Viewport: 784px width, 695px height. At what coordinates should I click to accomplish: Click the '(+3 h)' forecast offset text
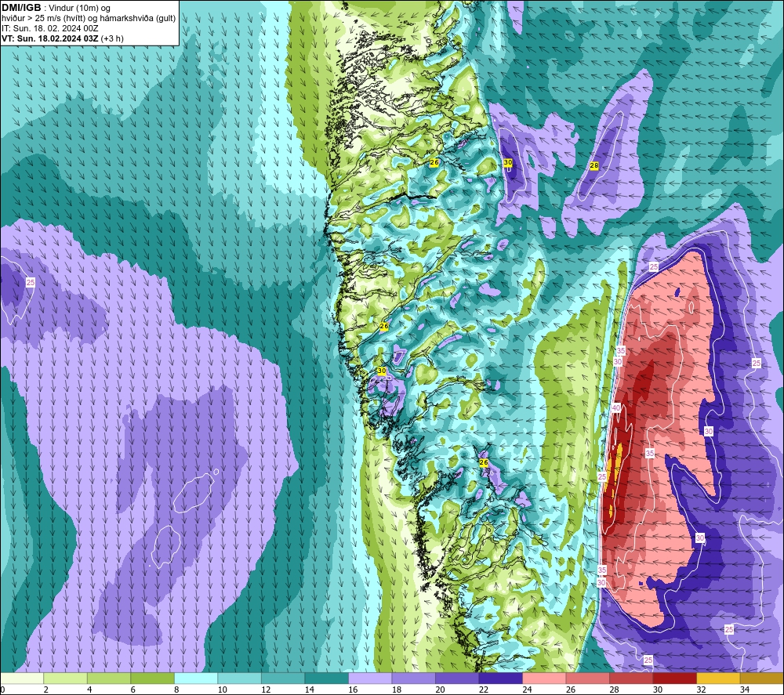112,38
